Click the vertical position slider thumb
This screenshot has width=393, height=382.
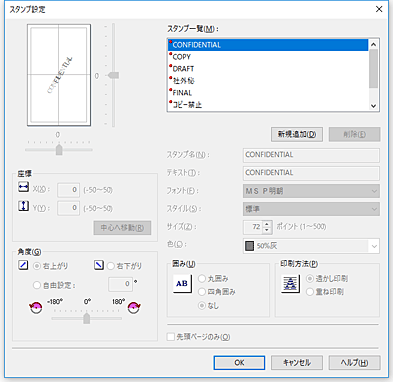point(113,75)
